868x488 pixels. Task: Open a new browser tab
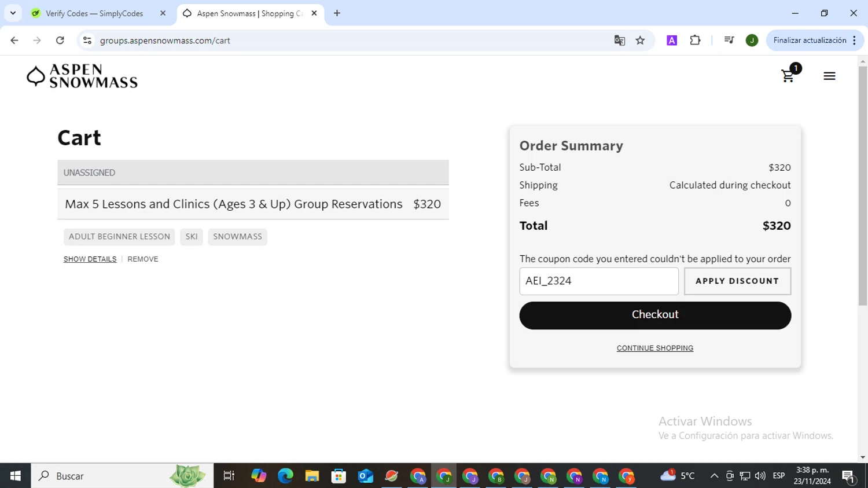coord(337,13)
